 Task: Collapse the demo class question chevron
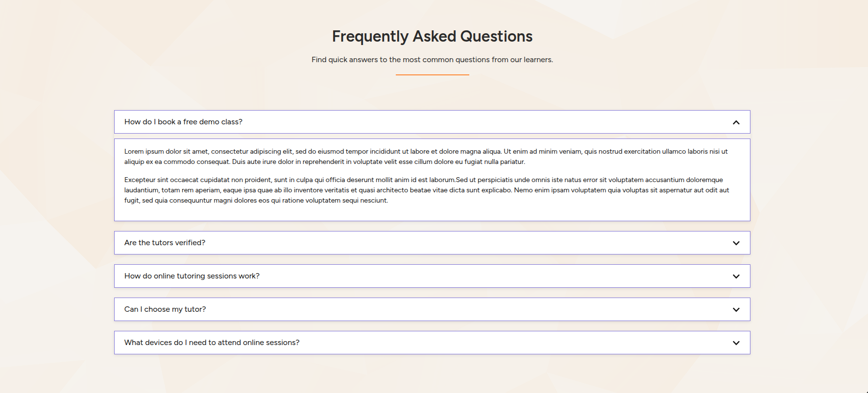pyautogui.click(x=736, y=122)
